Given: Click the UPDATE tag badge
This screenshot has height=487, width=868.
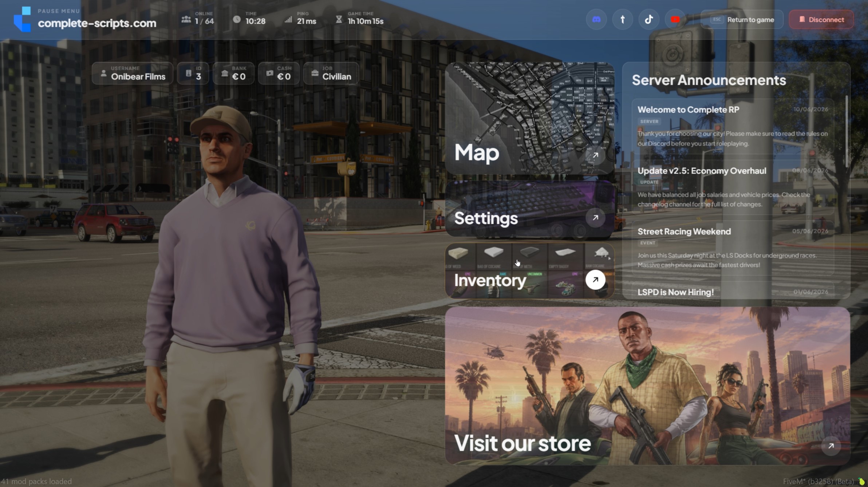Looking at the screenshot, I should (649, 182).
